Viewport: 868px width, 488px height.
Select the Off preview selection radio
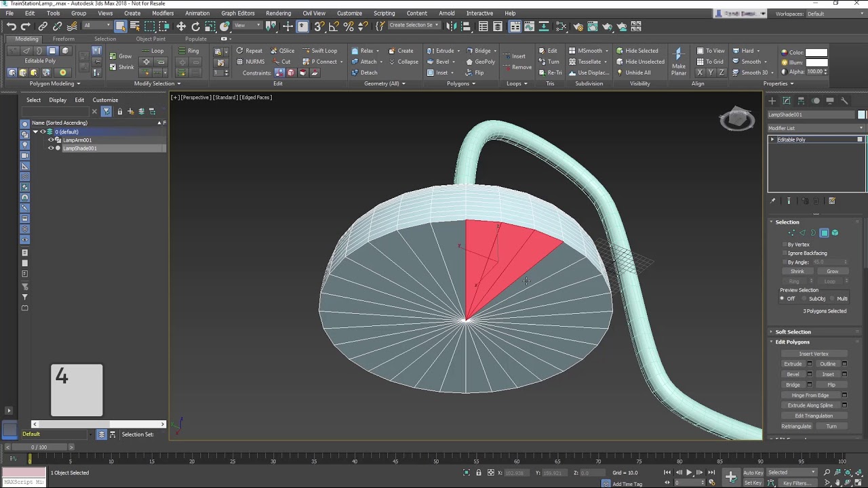(x=782, y=299)
